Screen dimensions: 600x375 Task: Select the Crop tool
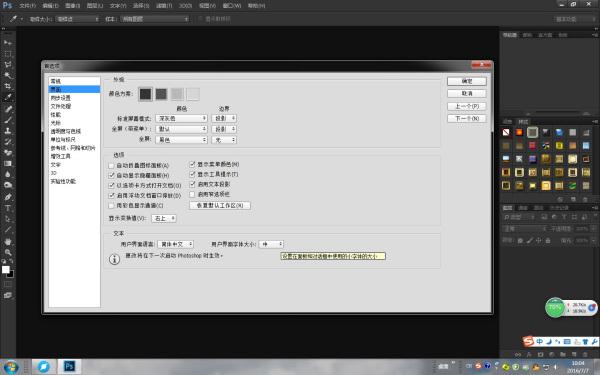(8, 86)
